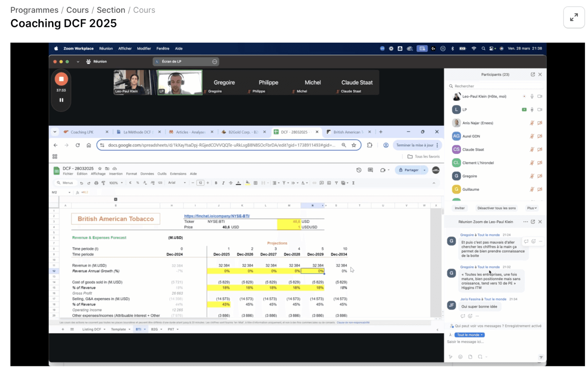
Task: Open the text color picker in Sheets
Action: click(238, 183)
